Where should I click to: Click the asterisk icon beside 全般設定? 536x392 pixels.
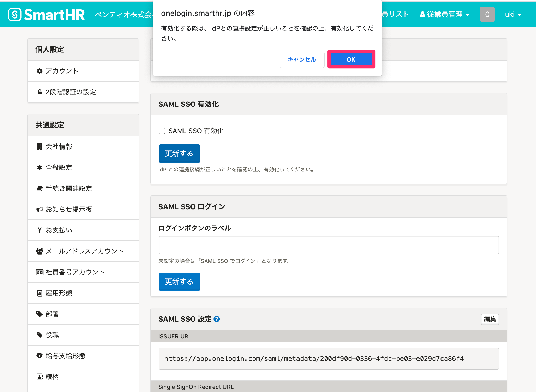(x=39, y=168)
